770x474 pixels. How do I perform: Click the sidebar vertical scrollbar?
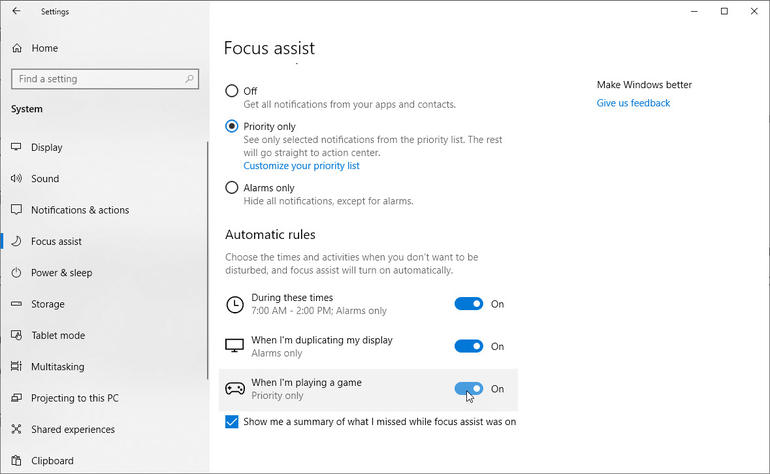(207, 260)
